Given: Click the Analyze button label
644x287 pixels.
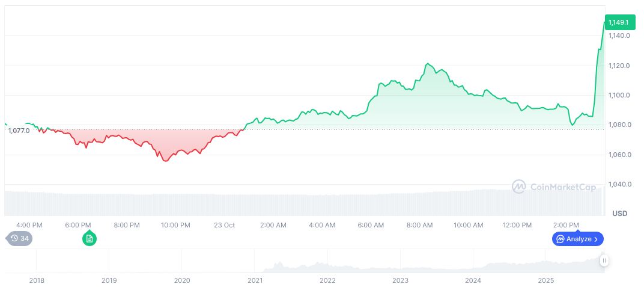Looking at the screenshot, I should point(579,239).
